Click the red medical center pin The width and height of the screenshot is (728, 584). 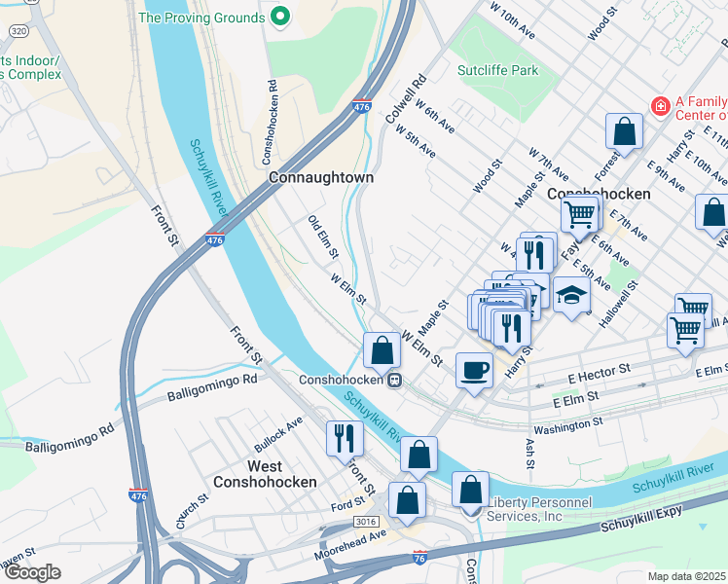(660, 107)
